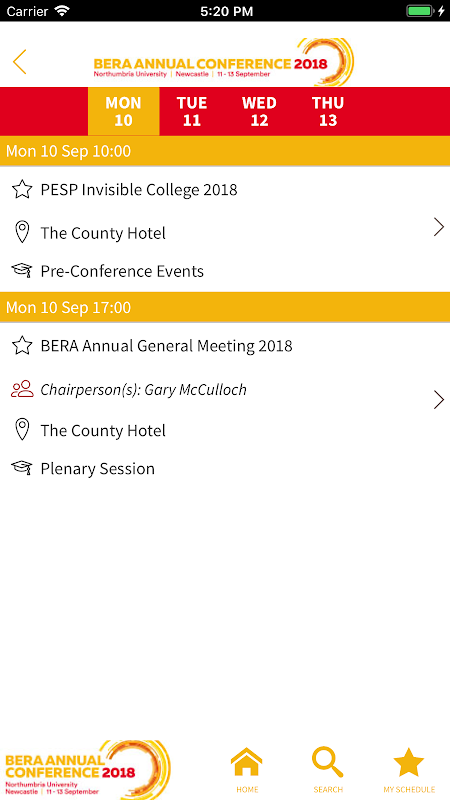Open the Pre-Conference Events category
The height and width of the screenshot is (800, 450).
[122, 271]
